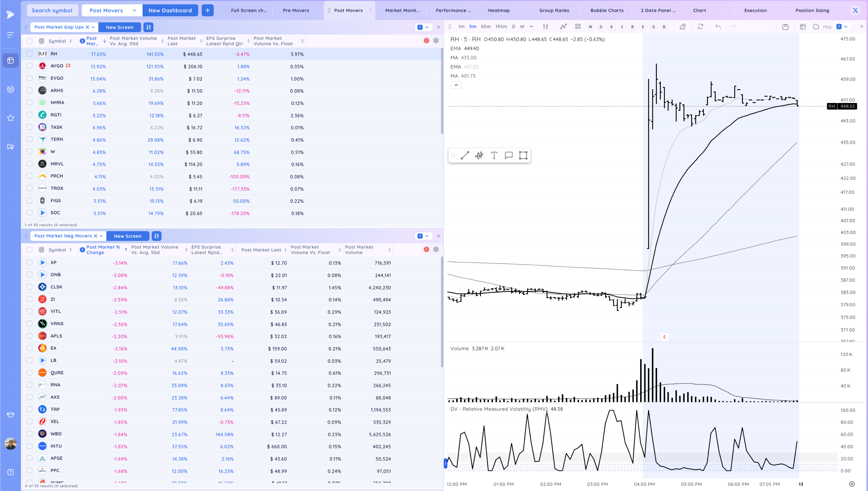Screen dimensions: 868x491
Task: Click the eraser tool in chart toolbar
Action: coord(682,27)
